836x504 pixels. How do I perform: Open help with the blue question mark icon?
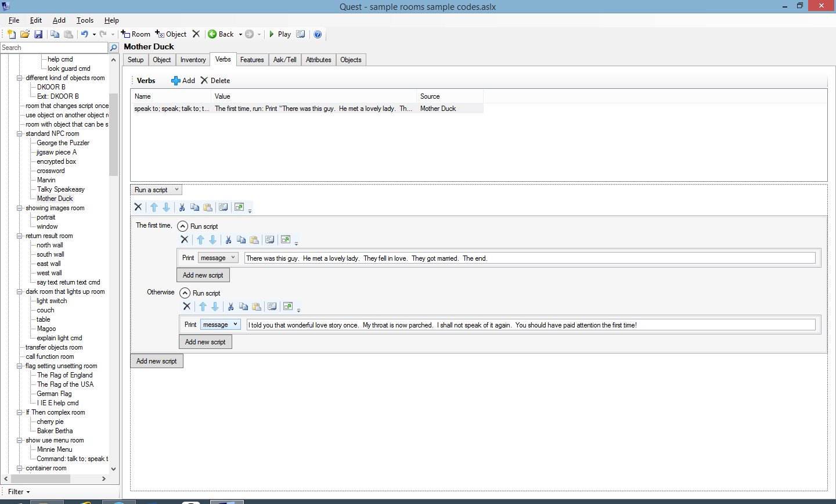tap(318, 34)
